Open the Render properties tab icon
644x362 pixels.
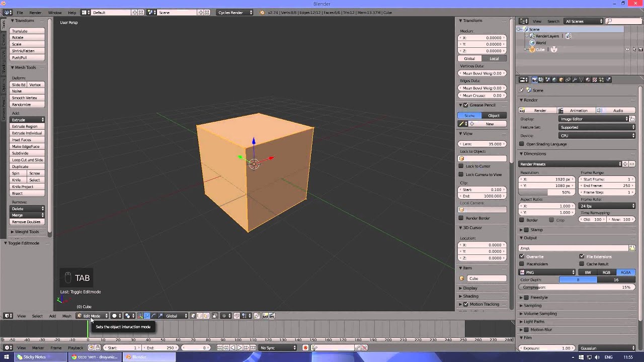click(534, 79)
